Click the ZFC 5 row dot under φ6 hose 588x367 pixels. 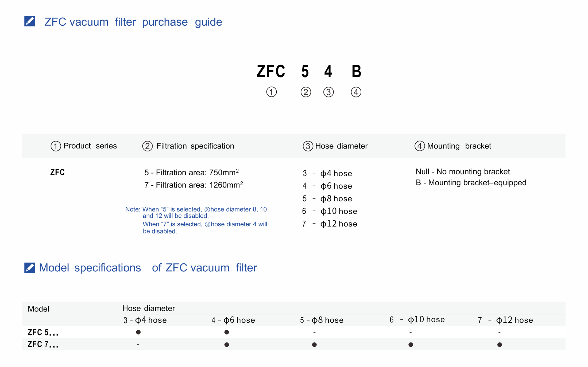227,332
